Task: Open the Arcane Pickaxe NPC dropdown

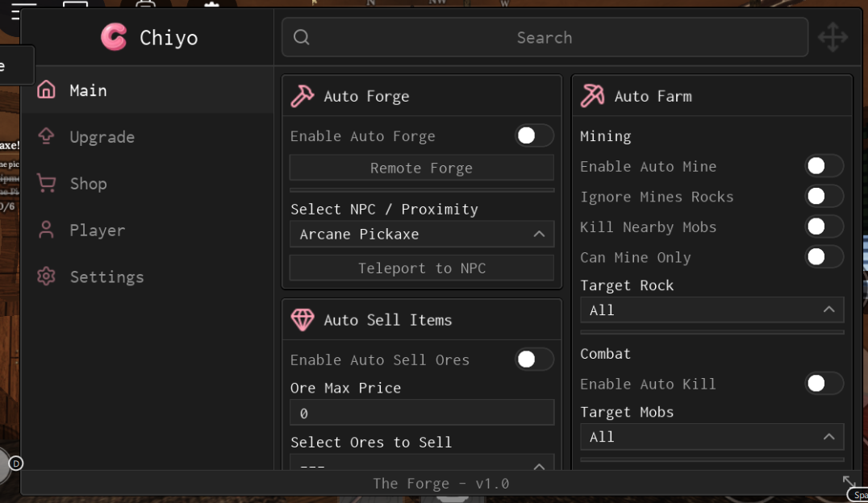Action: pyautogui.click(x=421, y=235)
